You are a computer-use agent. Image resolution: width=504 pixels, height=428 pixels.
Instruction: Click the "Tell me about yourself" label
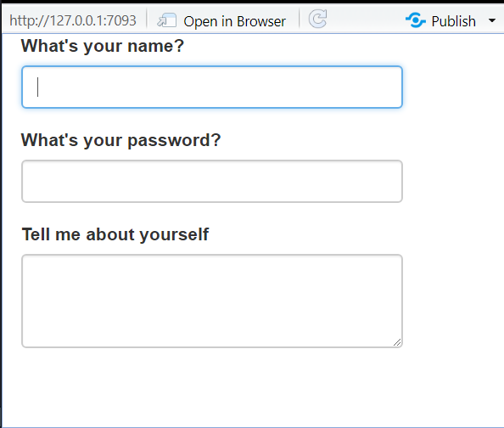tap(115, 234)
